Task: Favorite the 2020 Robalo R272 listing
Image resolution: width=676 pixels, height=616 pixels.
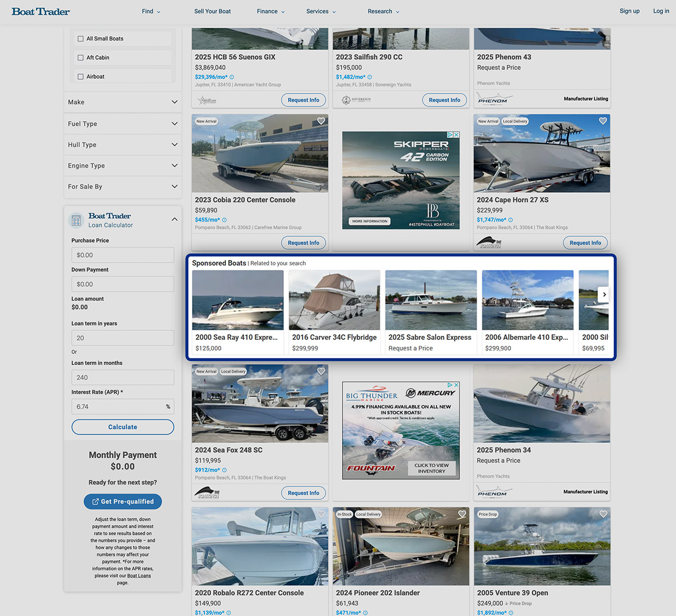Action: (x=321, y=514)
